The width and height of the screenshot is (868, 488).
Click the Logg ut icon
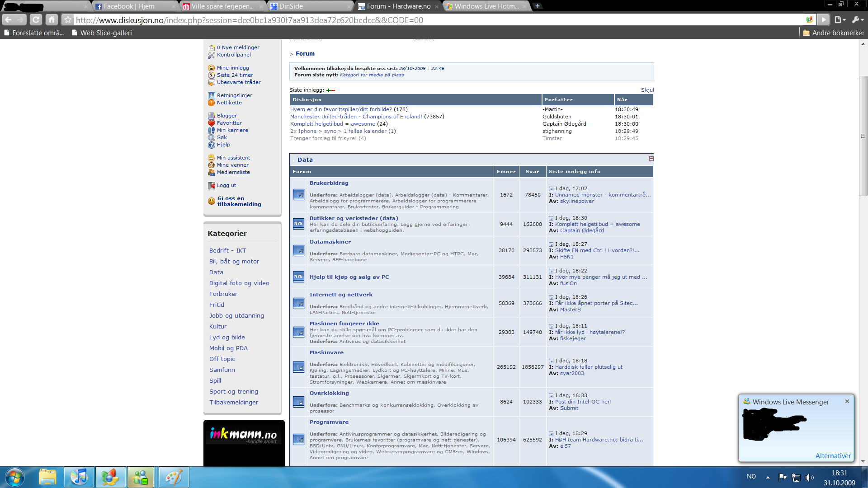click(x=211, y=186)
